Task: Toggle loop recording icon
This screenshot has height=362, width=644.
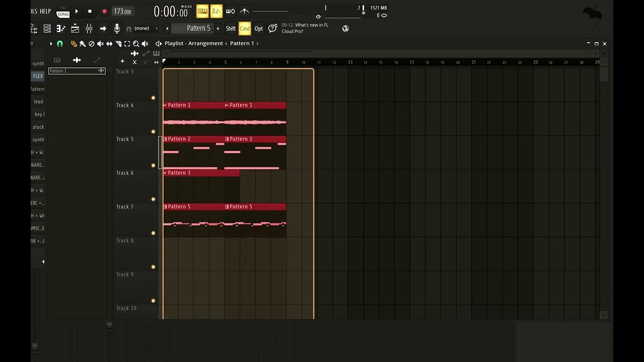Action: pos(230,11)
